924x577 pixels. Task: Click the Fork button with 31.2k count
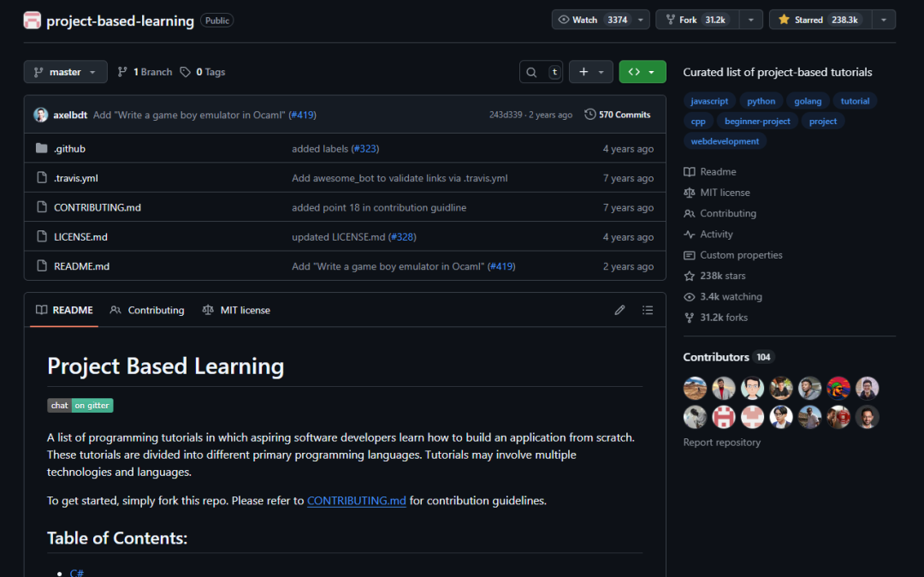pos(698,20)
